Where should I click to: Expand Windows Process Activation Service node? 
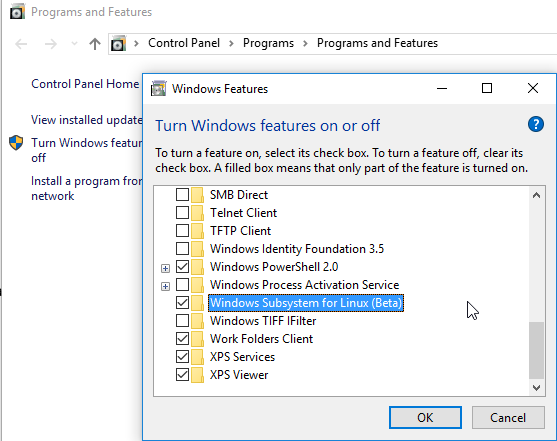click(165, 286)
